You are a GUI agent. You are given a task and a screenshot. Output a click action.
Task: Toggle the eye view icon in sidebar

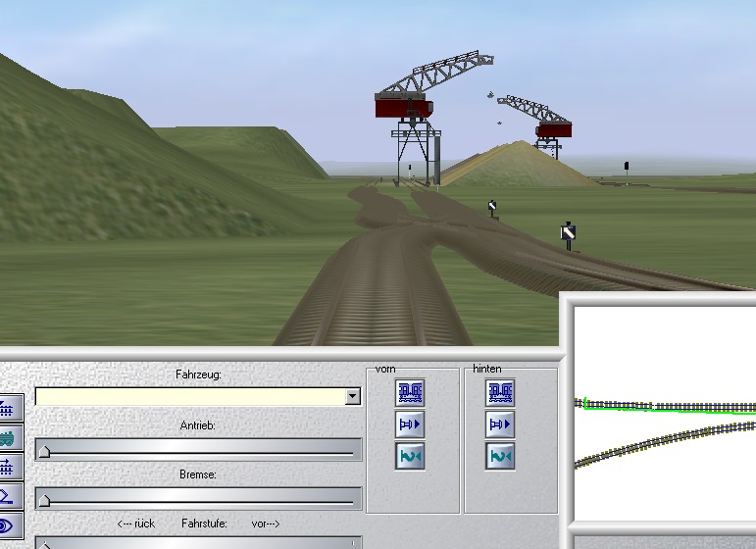(x=10, y=525)
